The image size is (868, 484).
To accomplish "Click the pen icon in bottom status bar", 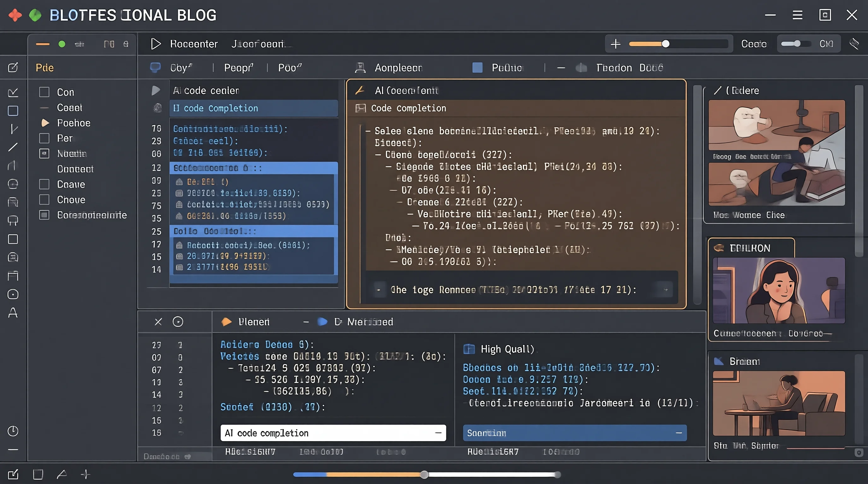I will point(62,474).
